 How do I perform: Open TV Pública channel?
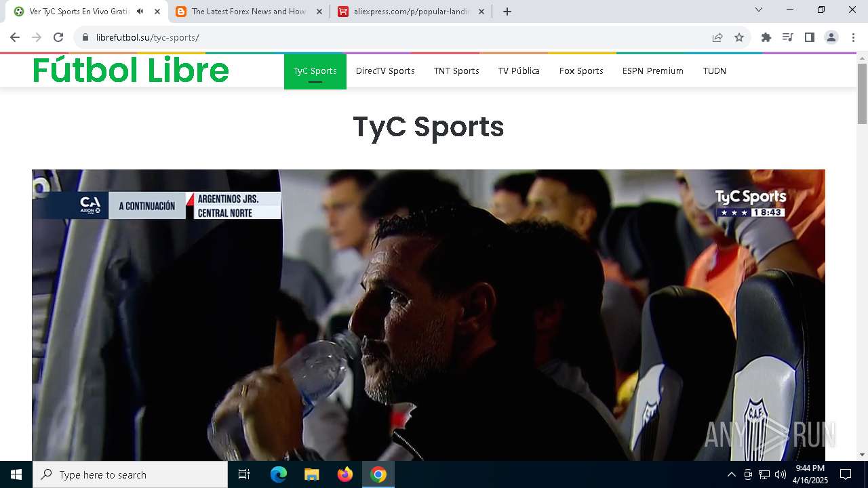[519, 70]
